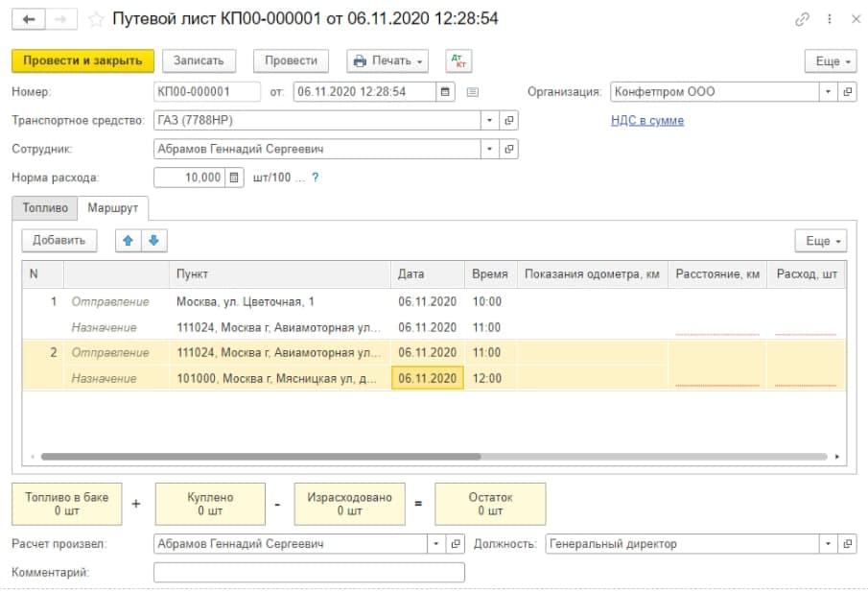Click highlighted date cell 06.11.2020 at 12:00

pos(428,379)
